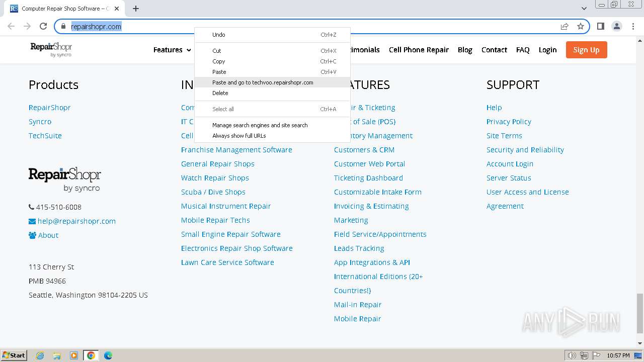Image resolution: width=644 pixels, height=362 pixels.
Task: Choose Delete in the context menu
Action: [272, 93]
